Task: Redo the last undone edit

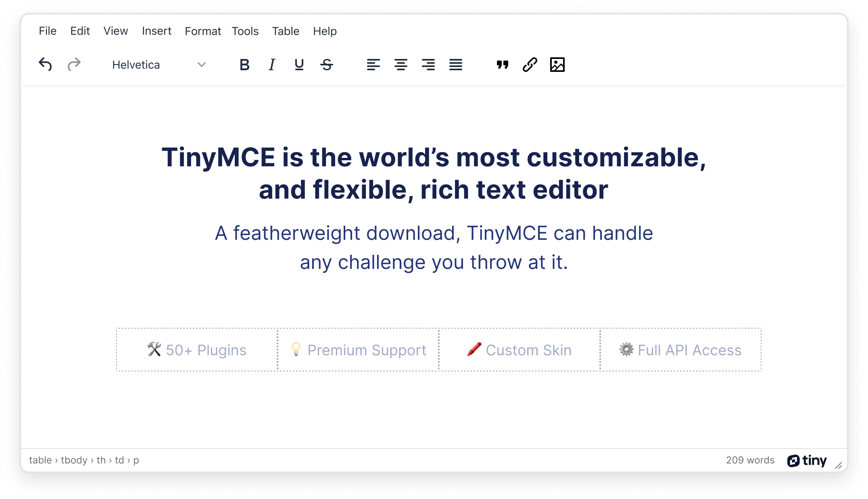Action: (x=74, y=65)
